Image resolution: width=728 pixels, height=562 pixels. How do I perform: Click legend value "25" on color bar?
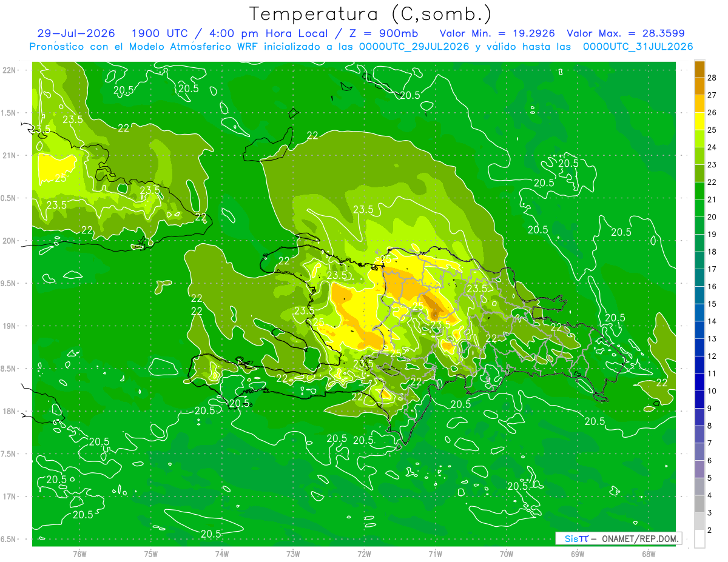click(713, 130)
